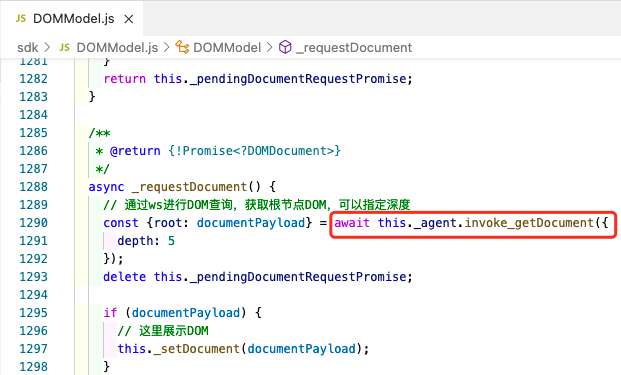Screen dimensions: 621x375
Task: Click the number 5 on line 1291
Action: (x=171, y=241)
